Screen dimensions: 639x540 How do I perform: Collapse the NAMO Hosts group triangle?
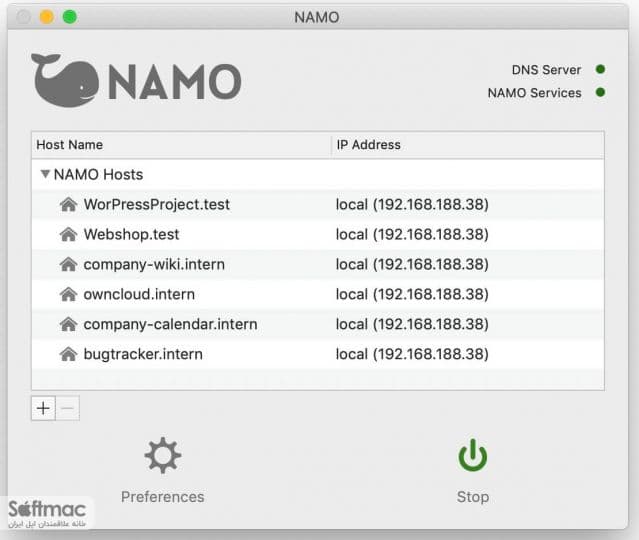click(45, 174)
